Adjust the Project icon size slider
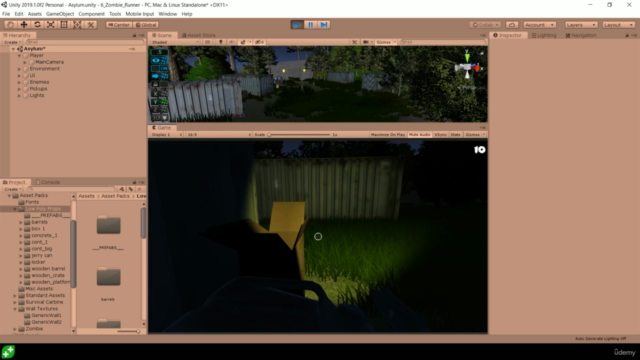 (x=128, y=331)
